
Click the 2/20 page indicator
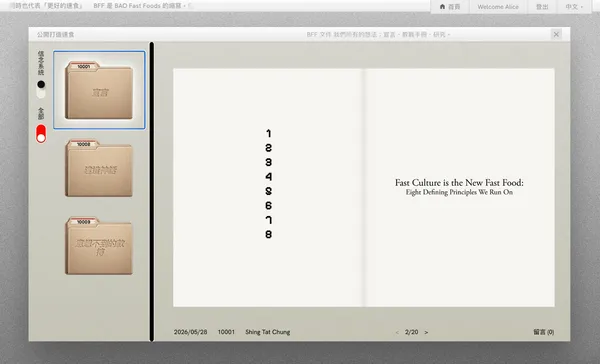coord(411,332)
